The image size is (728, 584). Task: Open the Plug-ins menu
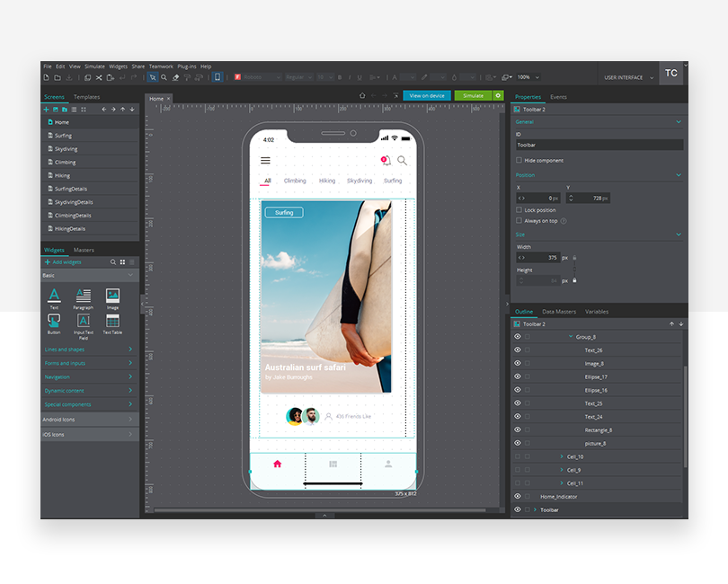click(x=187, y=66)
